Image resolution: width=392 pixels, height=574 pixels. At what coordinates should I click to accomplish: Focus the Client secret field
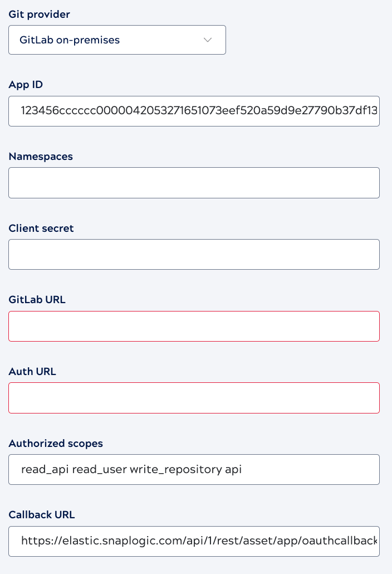click(x=194, y=254)
